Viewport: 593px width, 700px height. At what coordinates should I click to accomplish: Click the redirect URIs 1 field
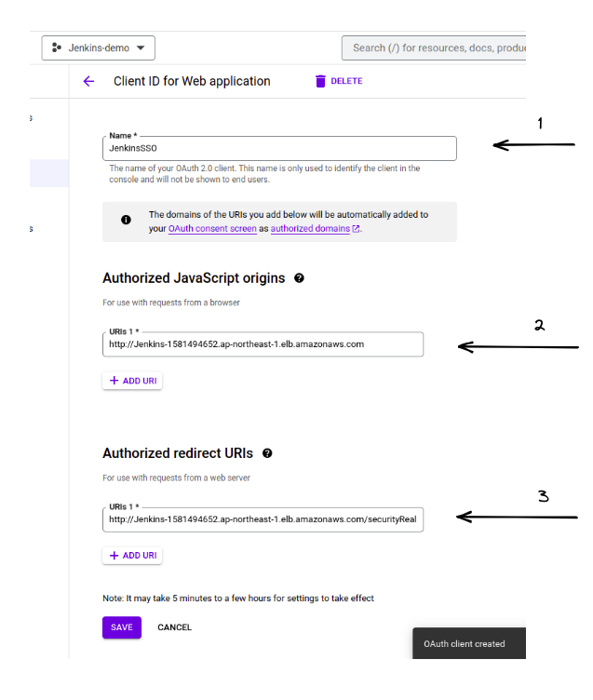263,519
